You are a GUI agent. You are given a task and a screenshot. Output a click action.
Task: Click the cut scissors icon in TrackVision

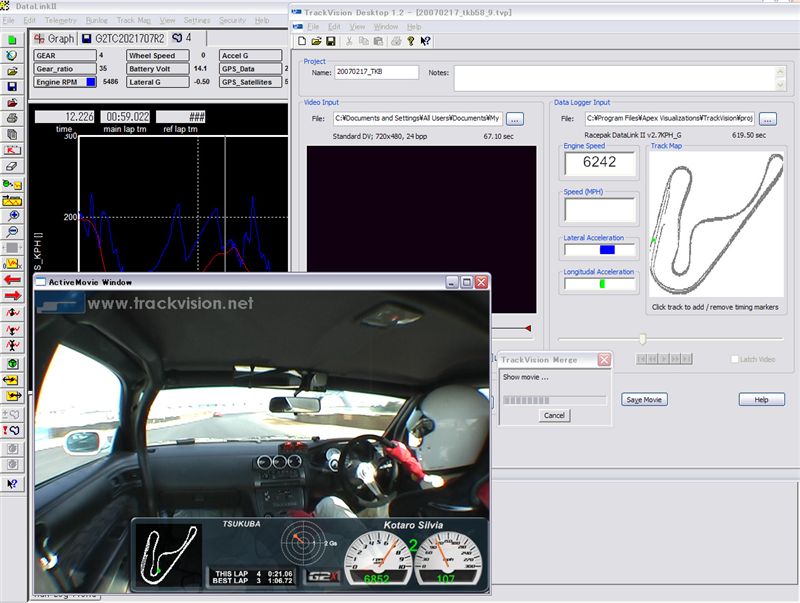349,41
